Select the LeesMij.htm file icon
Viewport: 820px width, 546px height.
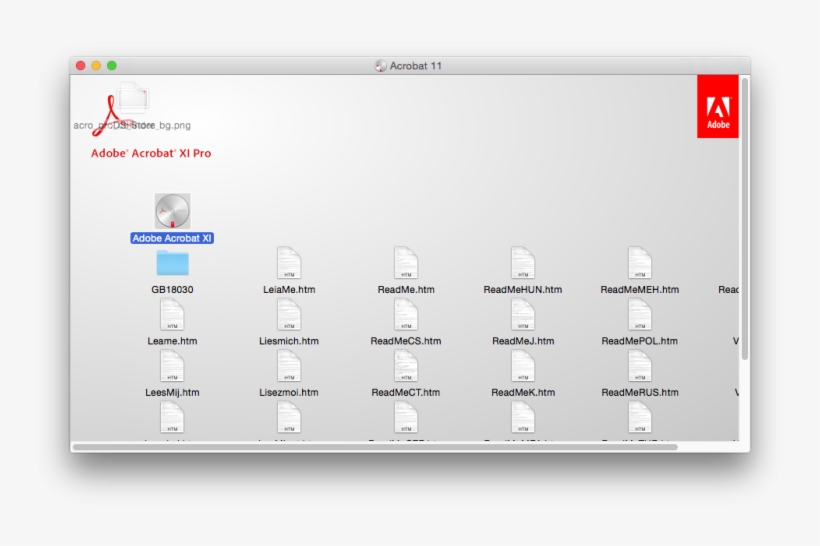pos(172,366)
